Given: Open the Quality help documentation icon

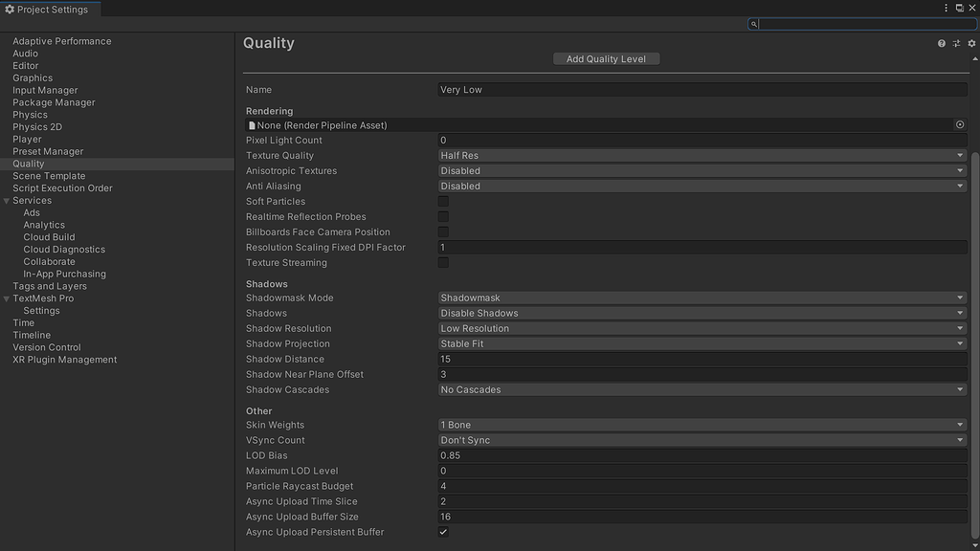Looking at the screenshot, I should pos(942,44).
